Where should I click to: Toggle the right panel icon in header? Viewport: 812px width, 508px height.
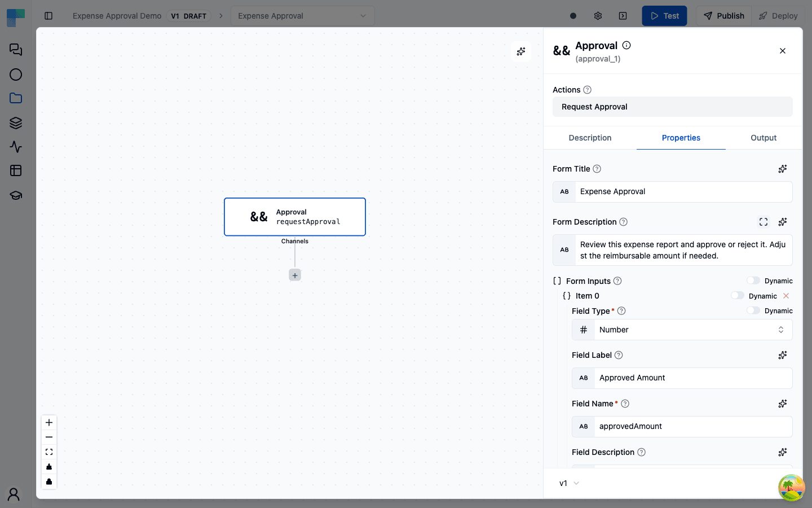point(623,16)
